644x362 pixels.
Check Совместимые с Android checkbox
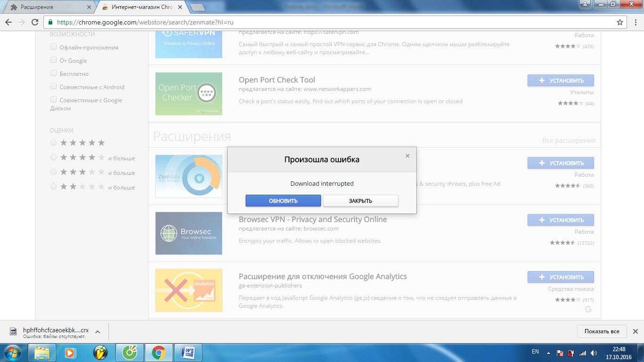click(53, 86)
